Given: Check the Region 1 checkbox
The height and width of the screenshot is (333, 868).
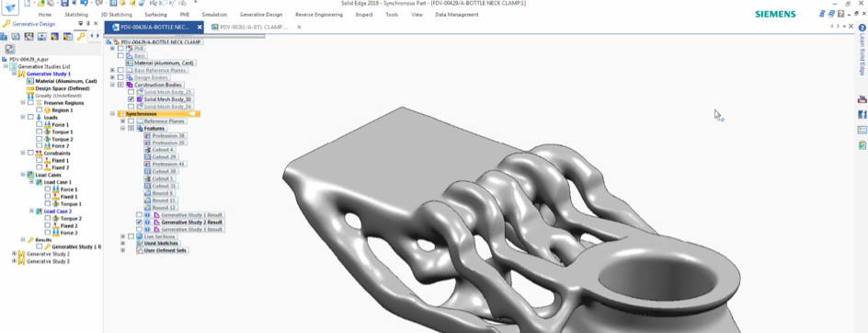Looking at the screenshot, I should tap(39, 110).
